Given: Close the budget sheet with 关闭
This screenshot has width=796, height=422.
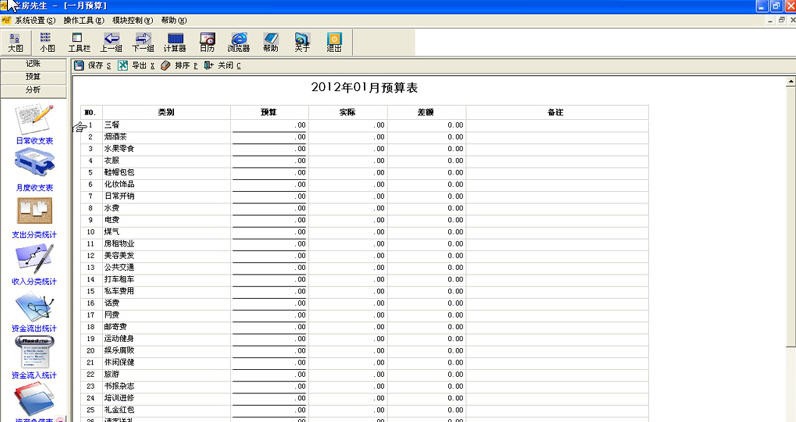Looking at the screenshot, I should (x=222, y=66).
